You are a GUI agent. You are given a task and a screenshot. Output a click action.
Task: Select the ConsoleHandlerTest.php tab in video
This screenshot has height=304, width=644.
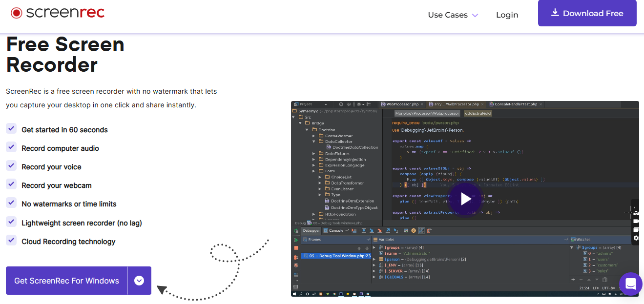[515, 104]
